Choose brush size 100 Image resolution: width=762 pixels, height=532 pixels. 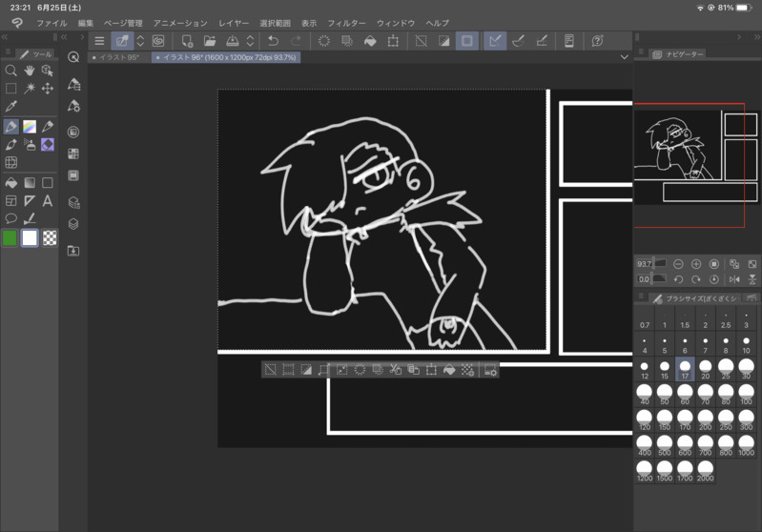(746, 395)
